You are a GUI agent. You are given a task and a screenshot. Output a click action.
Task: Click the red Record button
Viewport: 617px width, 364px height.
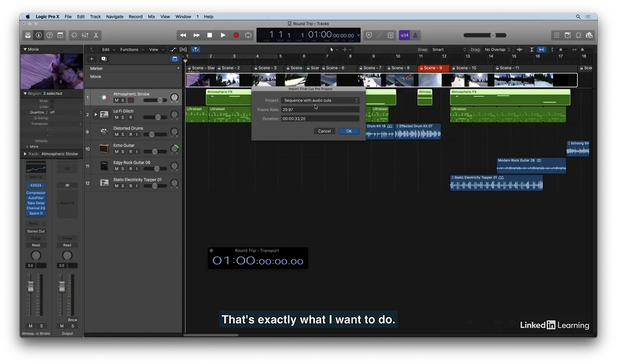coord(236,35)
